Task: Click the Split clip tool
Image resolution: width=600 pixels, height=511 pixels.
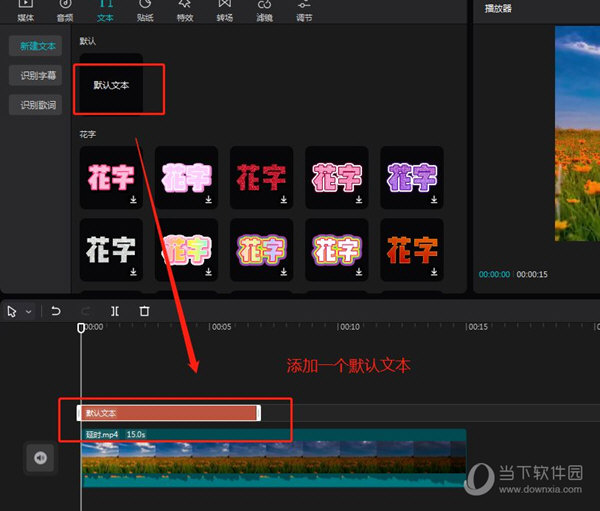Action: [x=115, y=312]
